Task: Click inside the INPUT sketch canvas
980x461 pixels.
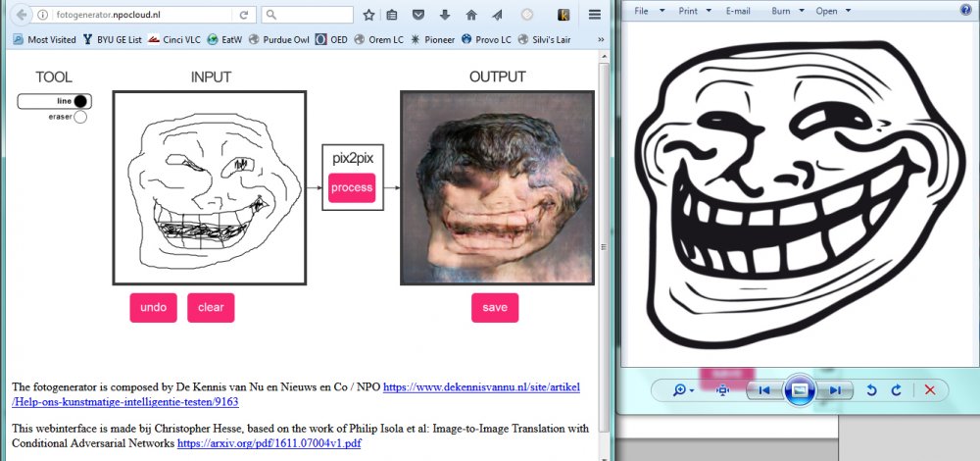Action: [210, 187]
